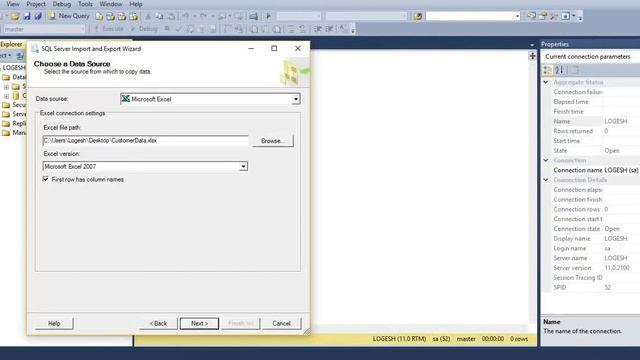Viewport: 640px width, 360px height.
Task: Open the Window menu
Action: coord(111,4)
